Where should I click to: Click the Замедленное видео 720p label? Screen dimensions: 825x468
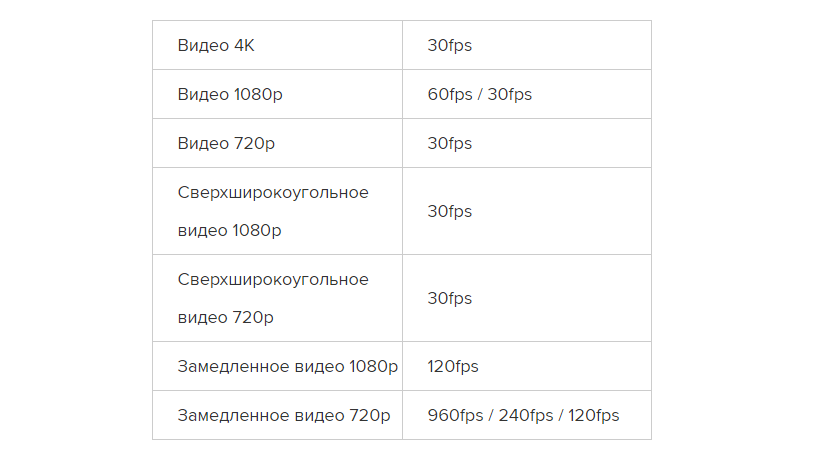pyautogui.click(x=284, y=415)
